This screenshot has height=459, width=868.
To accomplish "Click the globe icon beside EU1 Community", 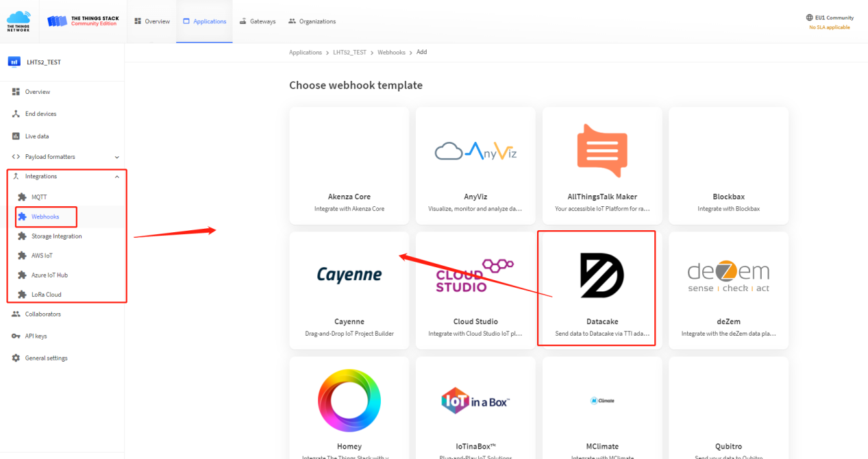I will [810, 18].
